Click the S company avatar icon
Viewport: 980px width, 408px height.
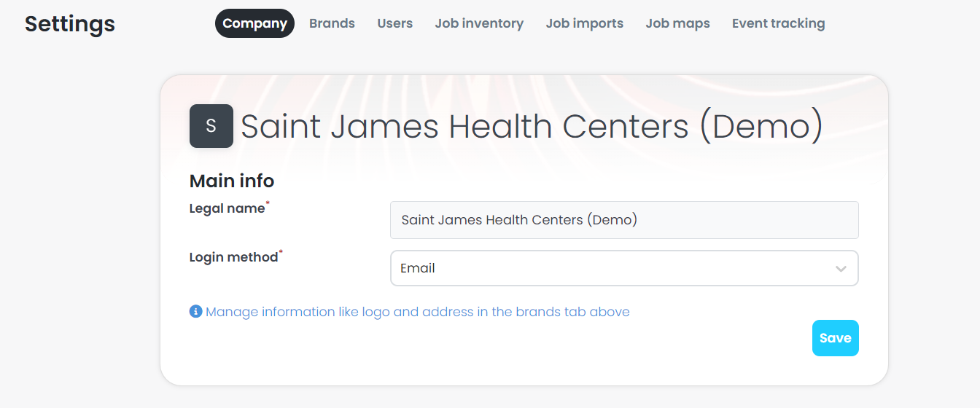211,126
